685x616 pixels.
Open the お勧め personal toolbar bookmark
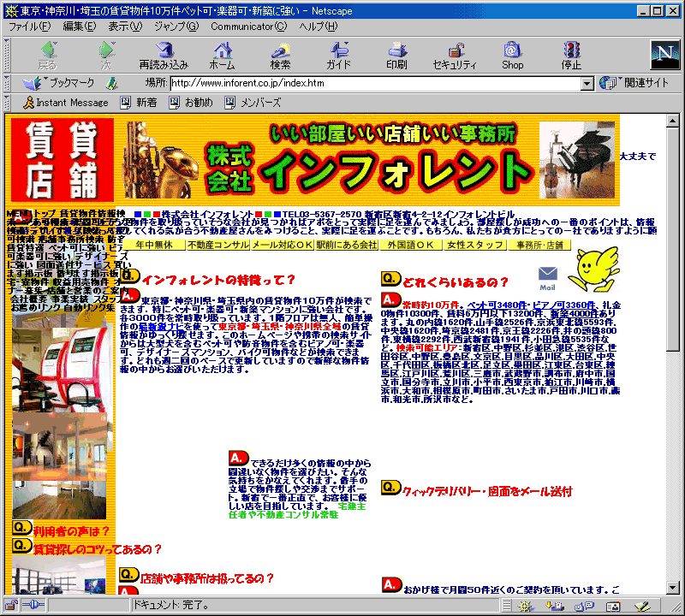point(191,103)
